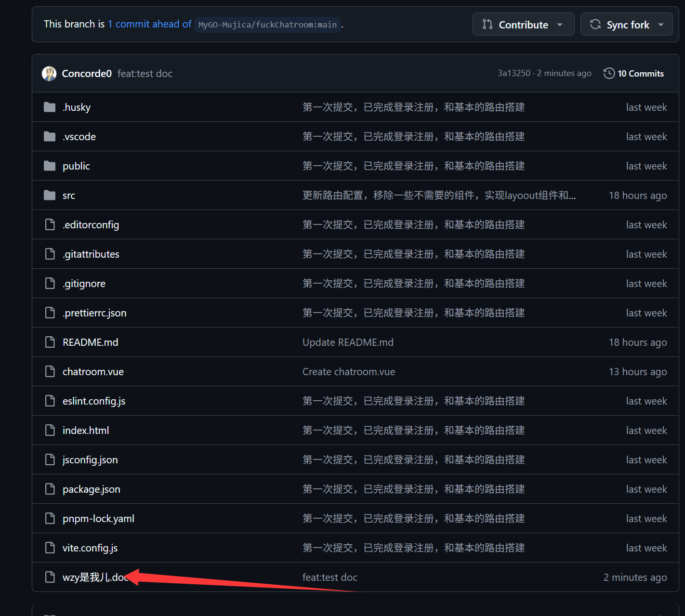Open the jsconfig.json file
Image resolution: width=685 pixels, height=616 pixels.
[90, 460]
